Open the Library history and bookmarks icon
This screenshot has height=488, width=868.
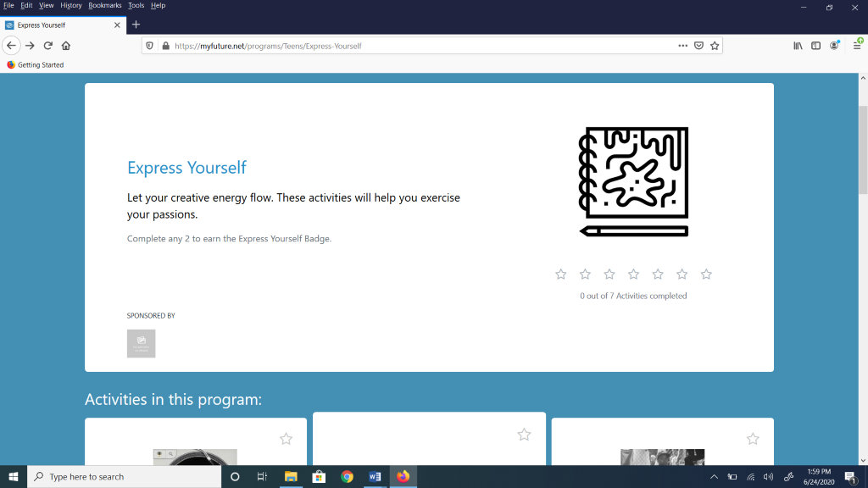coord(798,46)
